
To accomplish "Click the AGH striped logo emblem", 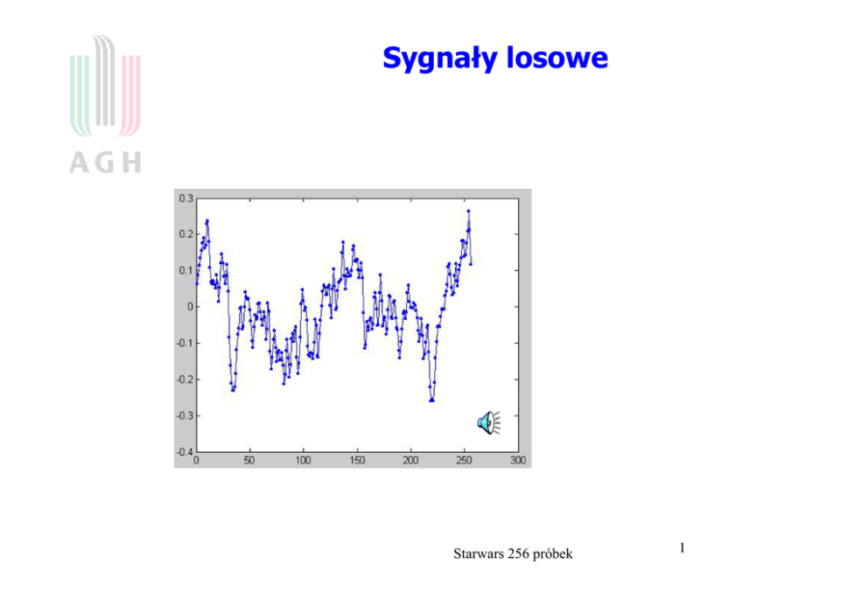I will [x=104, y=87].
